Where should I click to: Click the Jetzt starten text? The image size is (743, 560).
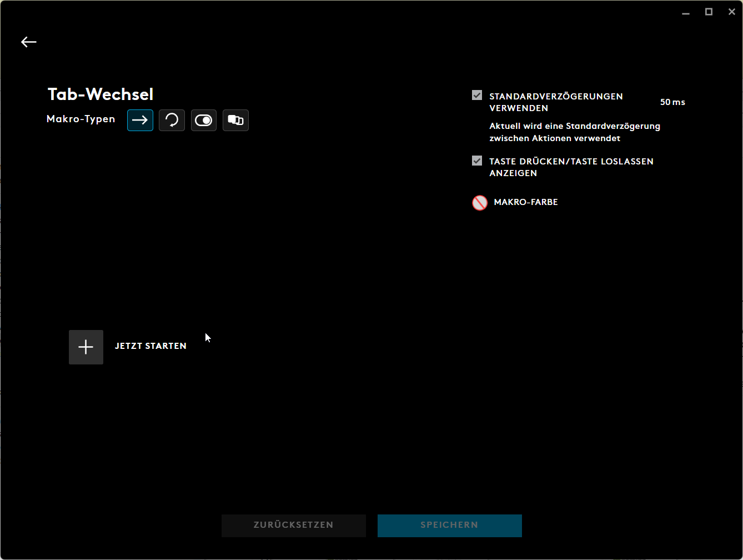pyautogui.click(x=150, y=346)
